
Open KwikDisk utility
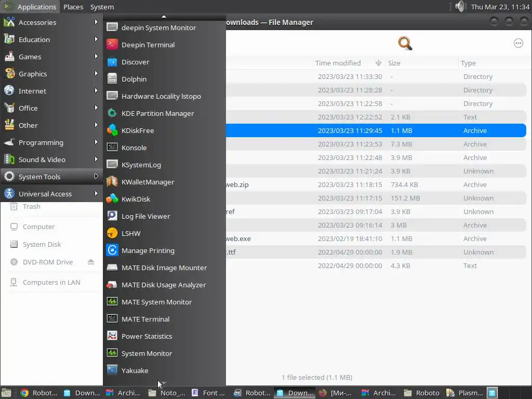pos(164,199)
